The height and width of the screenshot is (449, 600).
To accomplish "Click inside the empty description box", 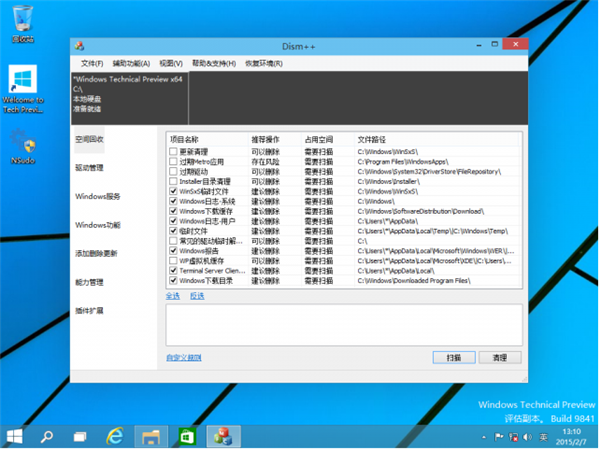I will [344, 325].
